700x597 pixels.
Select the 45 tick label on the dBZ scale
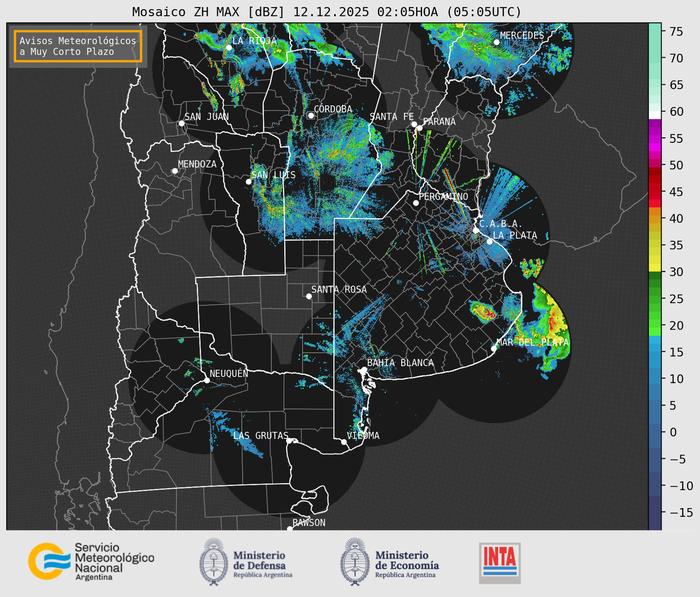(x=676, y=192)
